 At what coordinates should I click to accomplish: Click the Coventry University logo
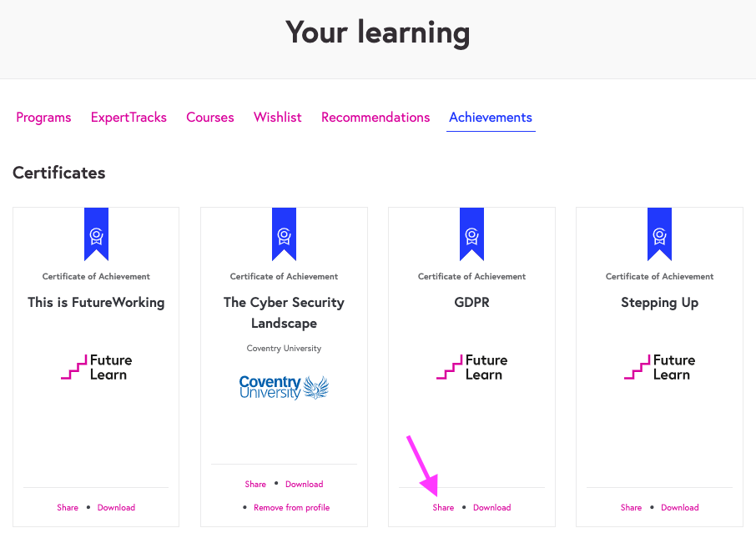(284, 387)
